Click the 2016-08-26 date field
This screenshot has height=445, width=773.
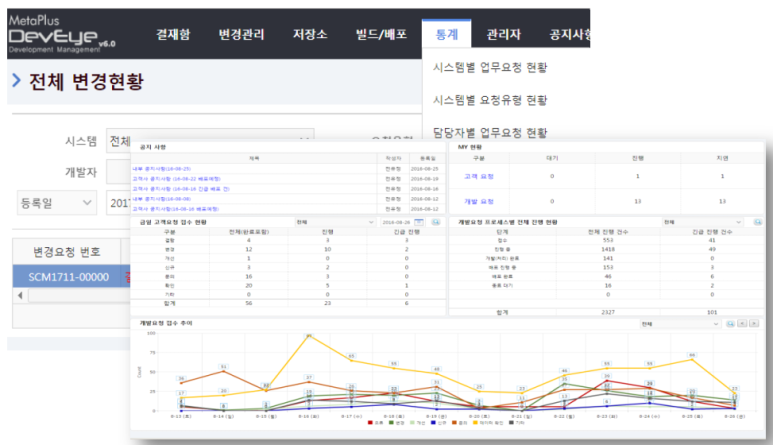click(x=396, y=222)
